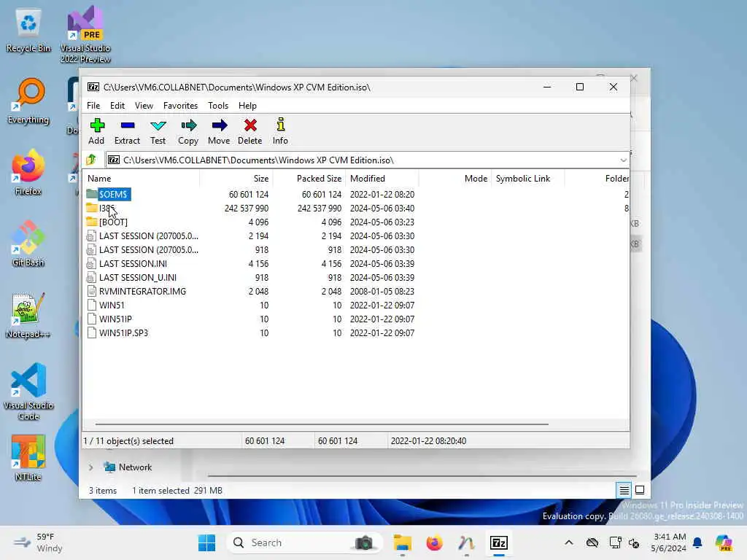The height and width of the screenshot is (560, 747).
Task: Open the clock and date flyout
Action: pos(670,542)
